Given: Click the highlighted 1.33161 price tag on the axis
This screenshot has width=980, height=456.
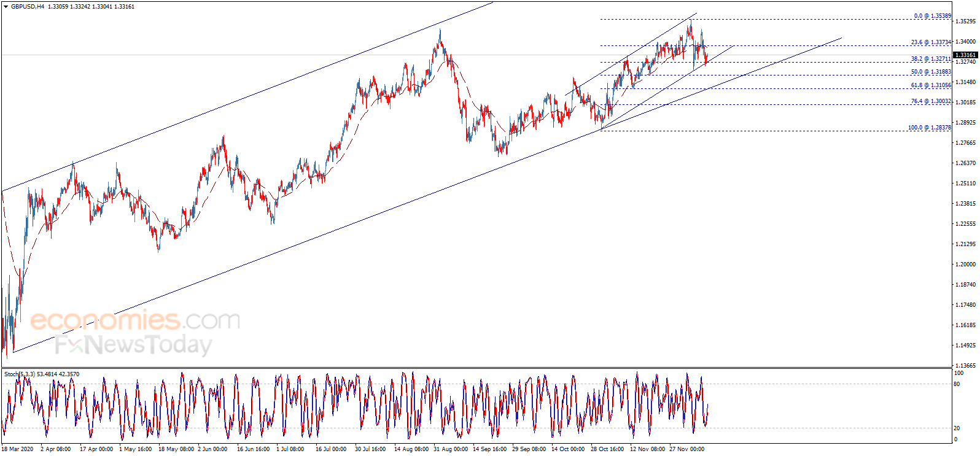Looking at the screenshot, I should (x=965, y=55).
